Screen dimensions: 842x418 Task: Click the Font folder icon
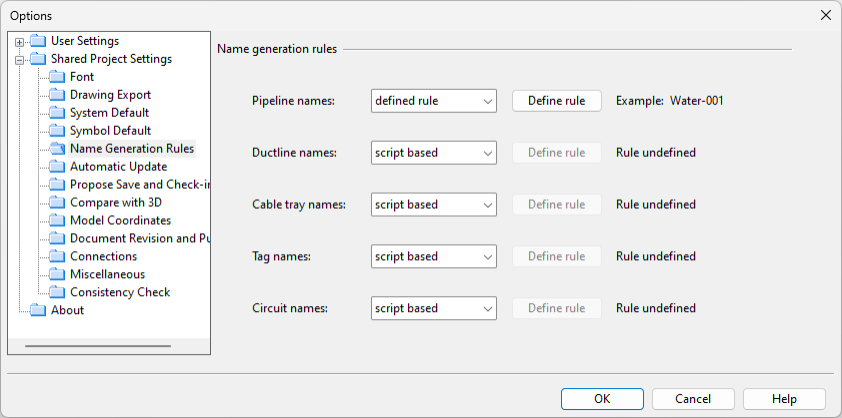click(x=58, y=77)
